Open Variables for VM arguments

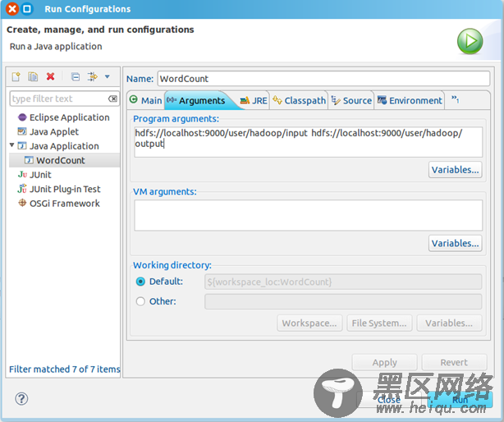(455, 243)
